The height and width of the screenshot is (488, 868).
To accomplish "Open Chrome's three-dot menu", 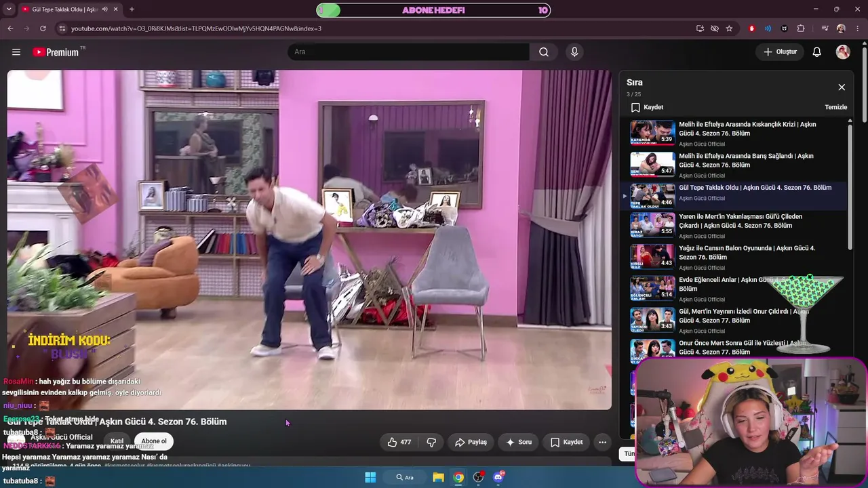I will click(858, 28).
